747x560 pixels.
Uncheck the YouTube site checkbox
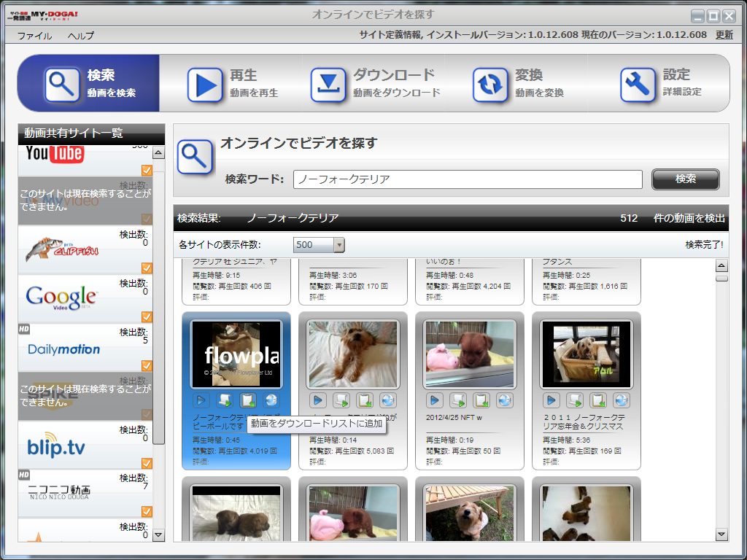pos(147,170)
